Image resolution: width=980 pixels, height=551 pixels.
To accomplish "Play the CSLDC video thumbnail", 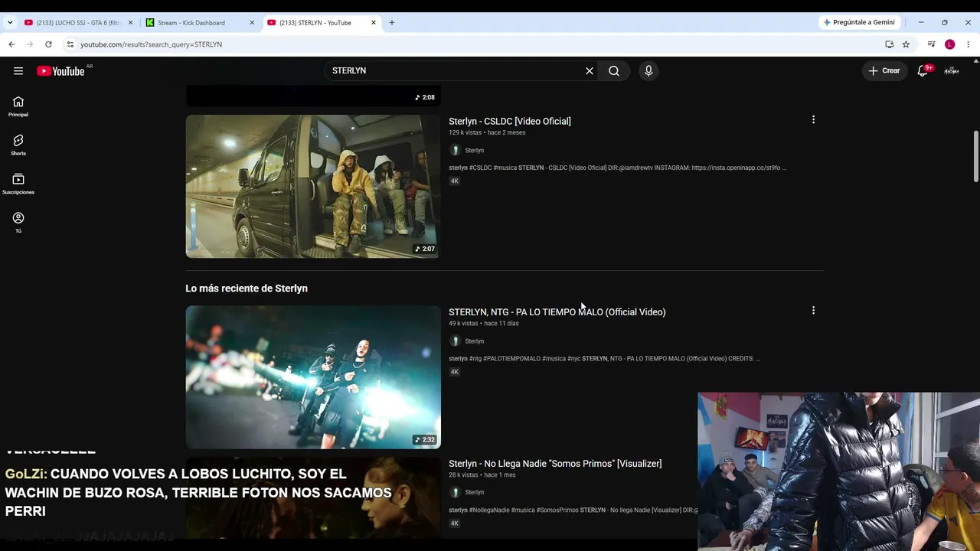I will pyautogui.click(x=313, y=186).
